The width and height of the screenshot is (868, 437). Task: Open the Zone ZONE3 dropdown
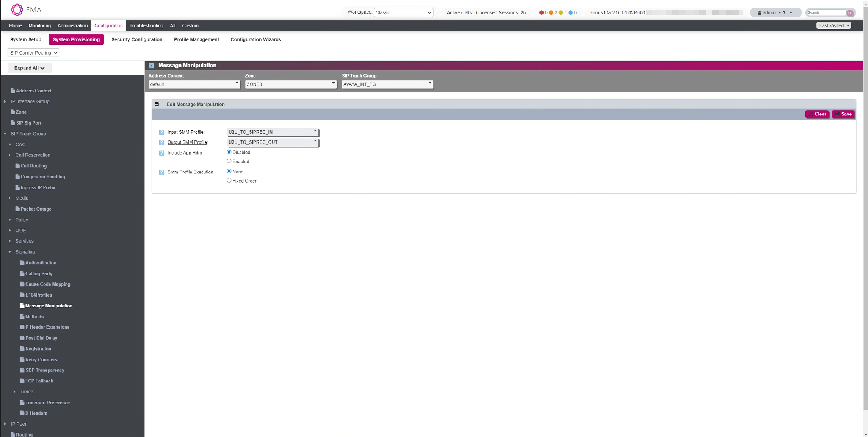tap(291, 84)
